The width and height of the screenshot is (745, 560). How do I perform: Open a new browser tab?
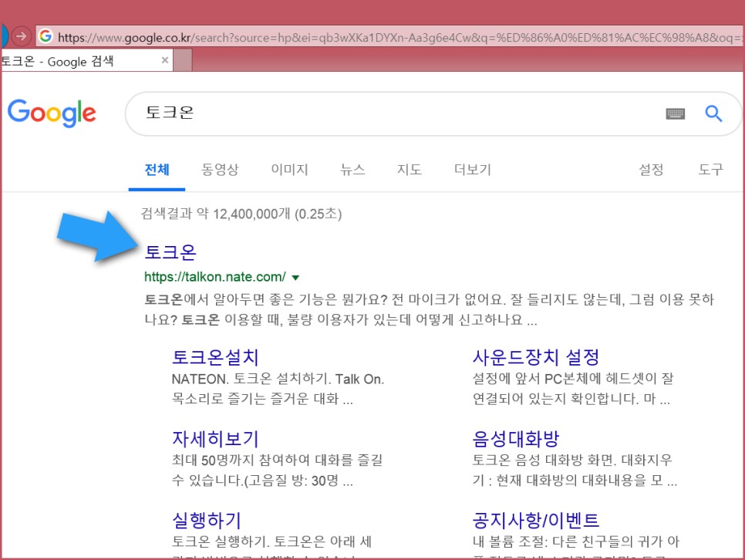tap(183, 61)
